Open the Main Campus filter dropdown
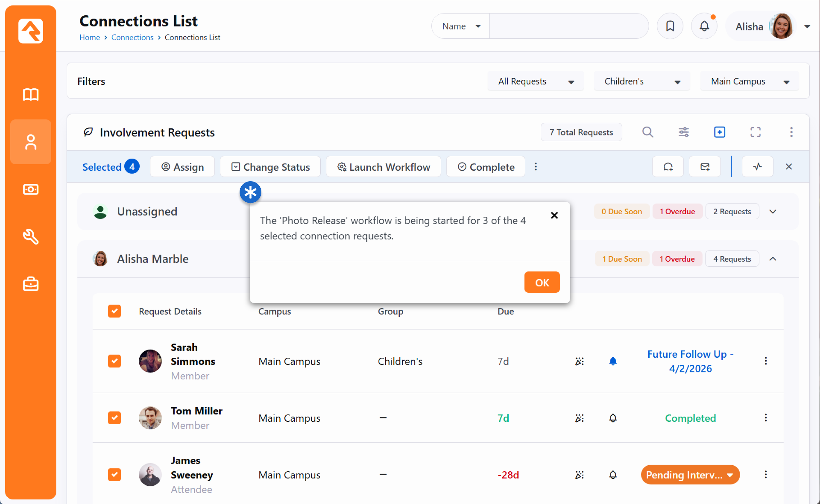Image resolution: width=820 pixels, height=504 pixels. (749, 81)
